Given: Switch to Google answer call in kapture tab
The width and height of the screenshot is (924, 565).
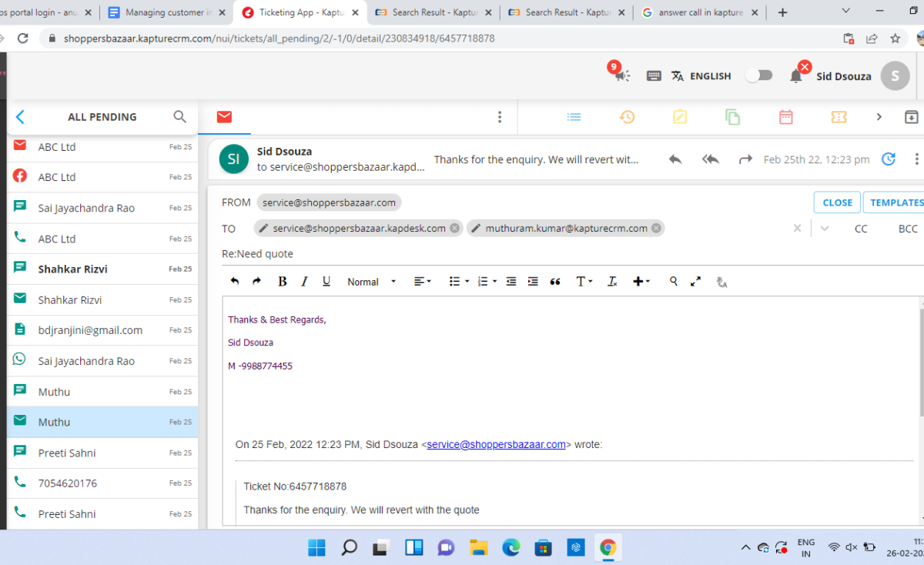Looking at the screenshot, I should (698, 12).
